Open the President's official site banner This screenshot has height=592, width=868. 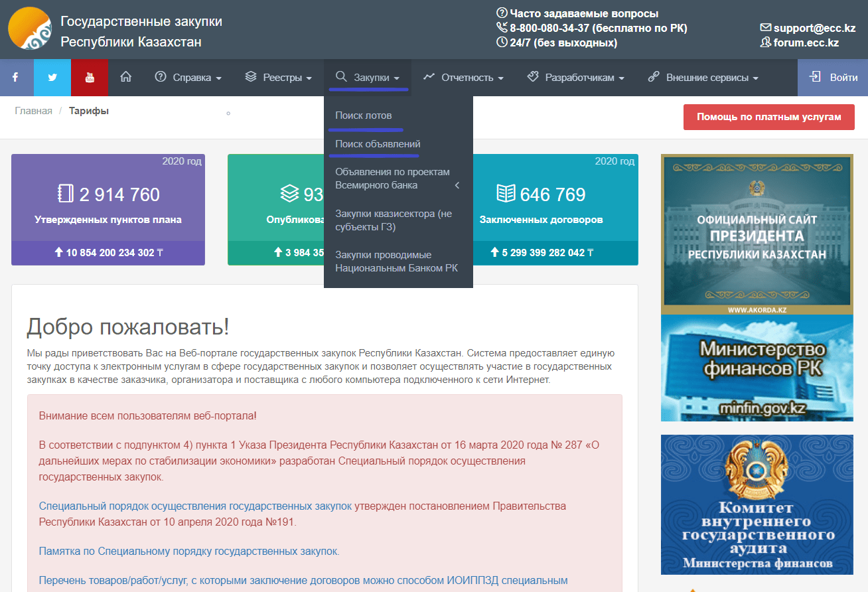tap(757, 234)
